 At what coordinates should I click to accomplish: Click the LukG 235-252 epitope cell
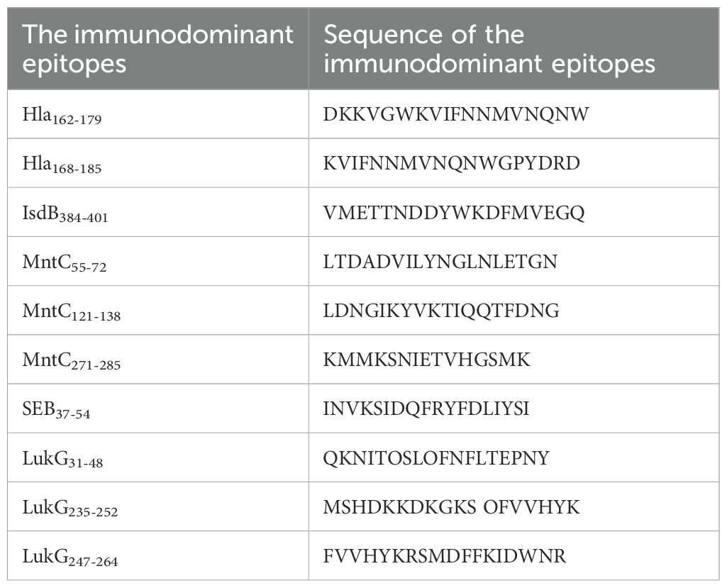pyautogui.click(x=70, y=507)
